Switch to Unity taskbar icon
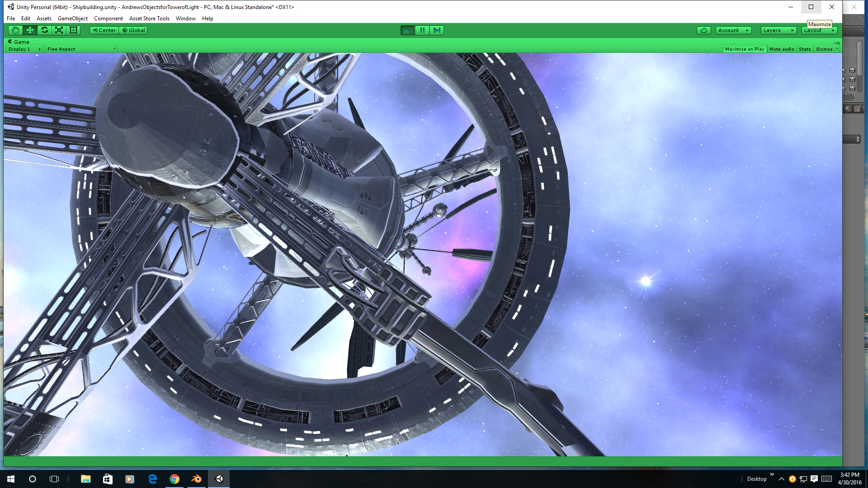 pos(219,479)
